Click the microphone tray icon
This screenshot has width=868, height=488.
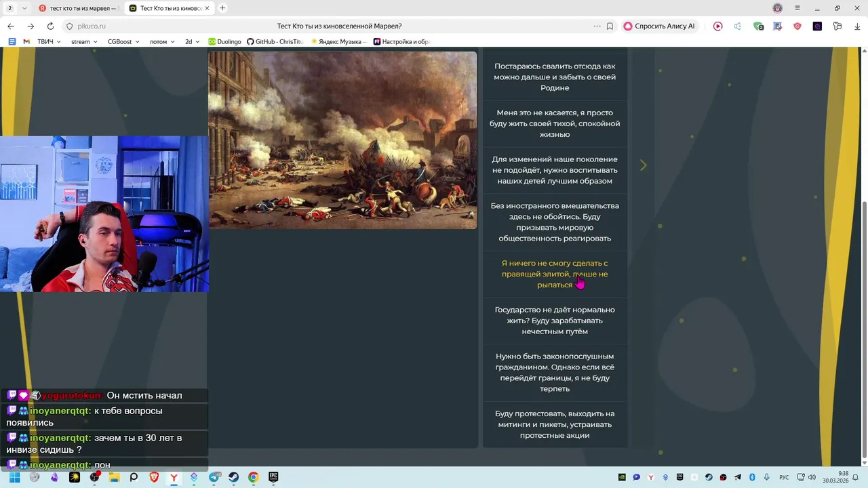pyautogui.click(x=766, y=477)
